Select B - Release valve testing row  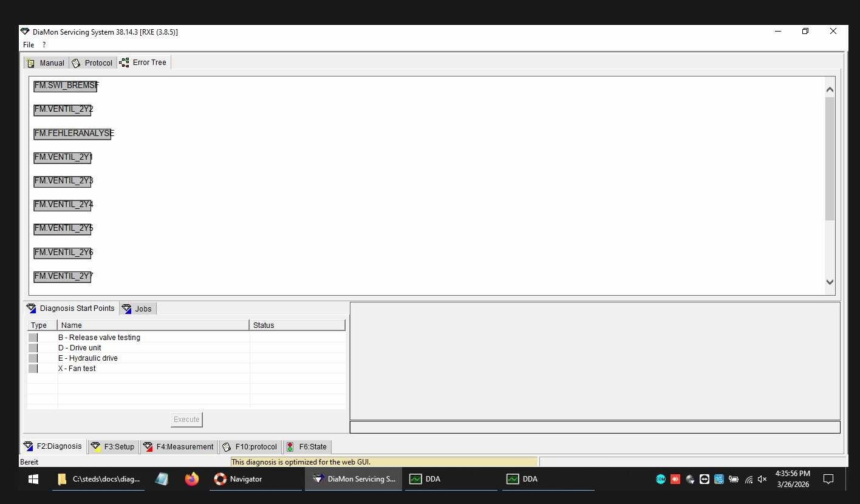(186, 337)
